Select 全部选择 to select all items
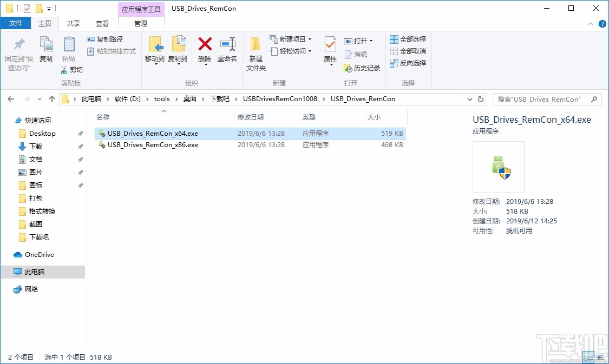609x364 pixels. coord(408,39)
